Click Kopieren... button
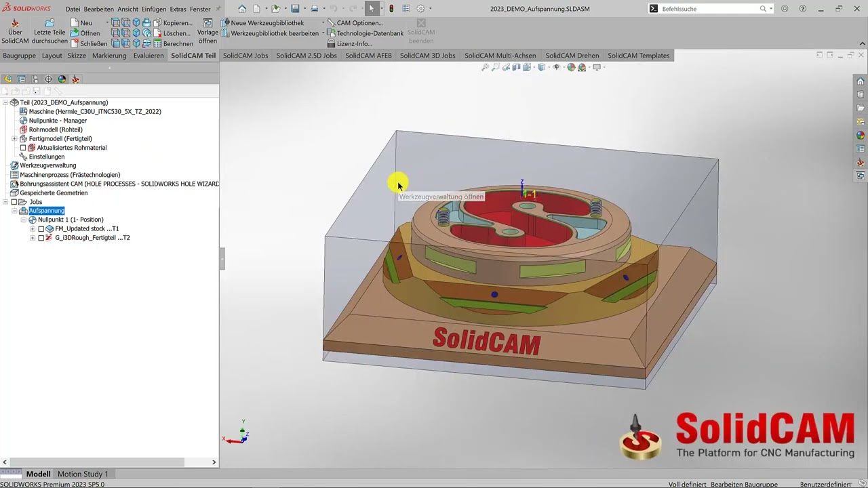 [x=172, y=22]
